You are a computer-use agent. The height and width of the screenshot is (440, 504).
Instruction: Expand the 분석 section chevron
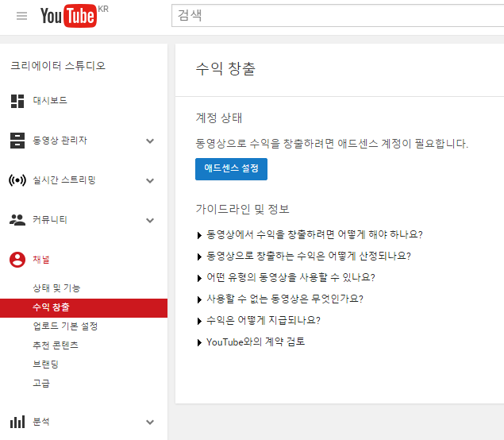pos(150,423)
